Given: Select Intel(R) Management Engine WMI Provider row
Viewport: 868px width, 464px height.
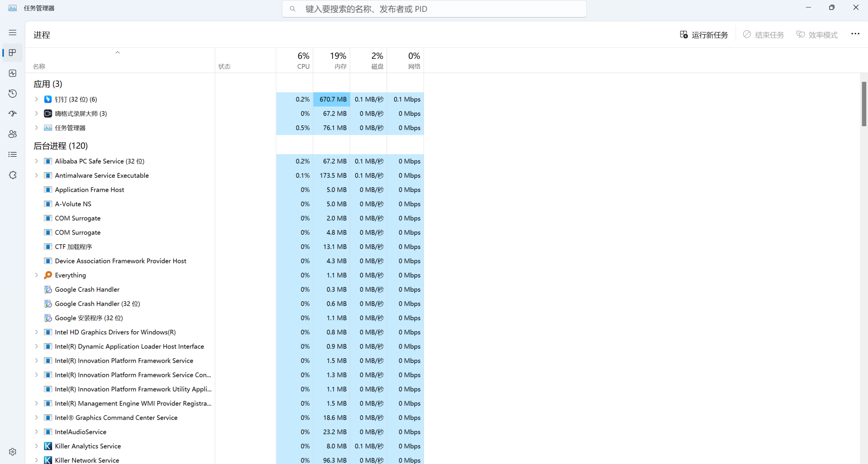Looking at the screenshot, I should (x=225, y=403).
